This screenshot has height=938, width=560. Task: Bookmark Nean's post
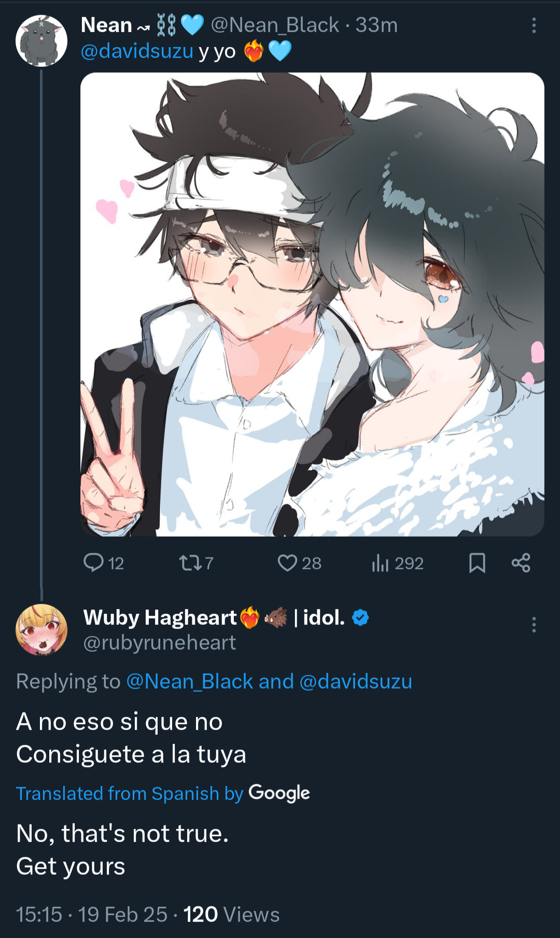coord(477,563)
